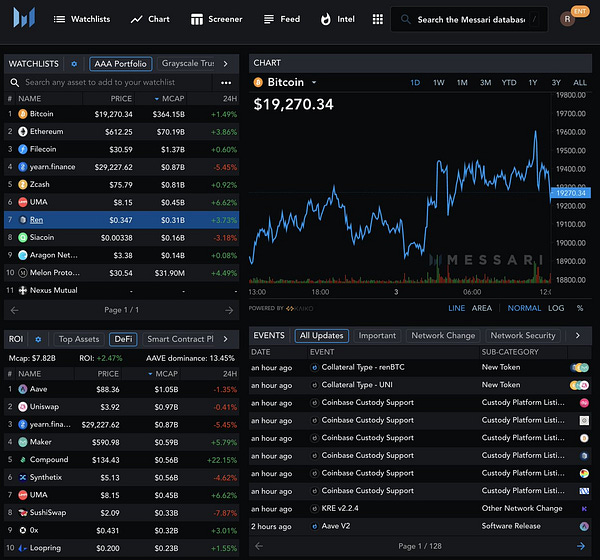The height and width of the screenshot is (560, 600).
Task: Click the Filecoin coin icon
Action: pyautogui.click(x=23, y=149)
